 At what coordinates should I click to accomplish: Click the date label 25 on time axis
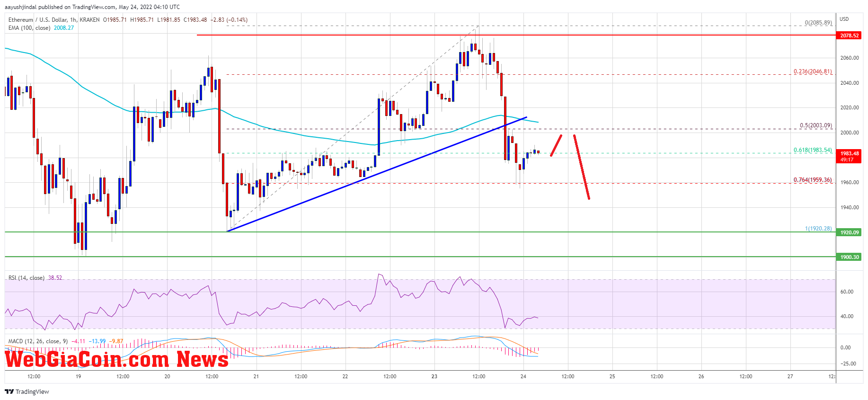(612, 377)
